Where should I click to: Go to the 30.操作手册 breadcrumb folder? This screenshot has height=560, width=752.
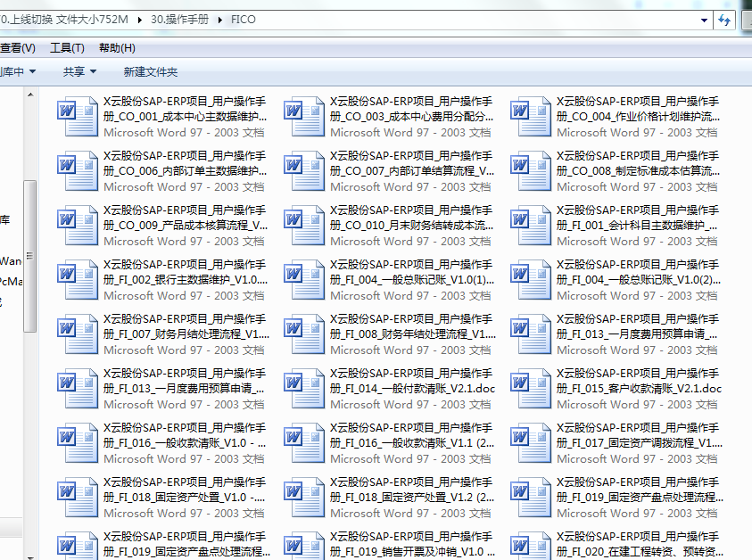tap(181, 20)
